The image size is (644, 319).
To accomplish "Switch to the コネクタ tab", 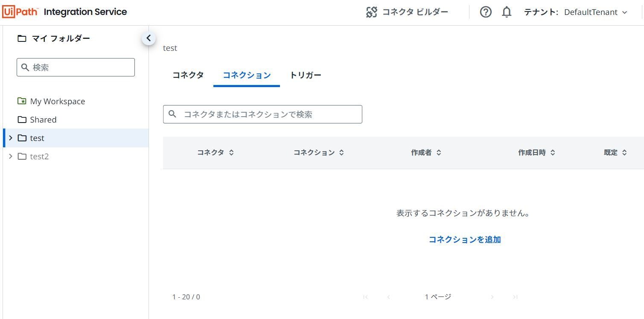I will pyautogui.click(x=187, y=75).
